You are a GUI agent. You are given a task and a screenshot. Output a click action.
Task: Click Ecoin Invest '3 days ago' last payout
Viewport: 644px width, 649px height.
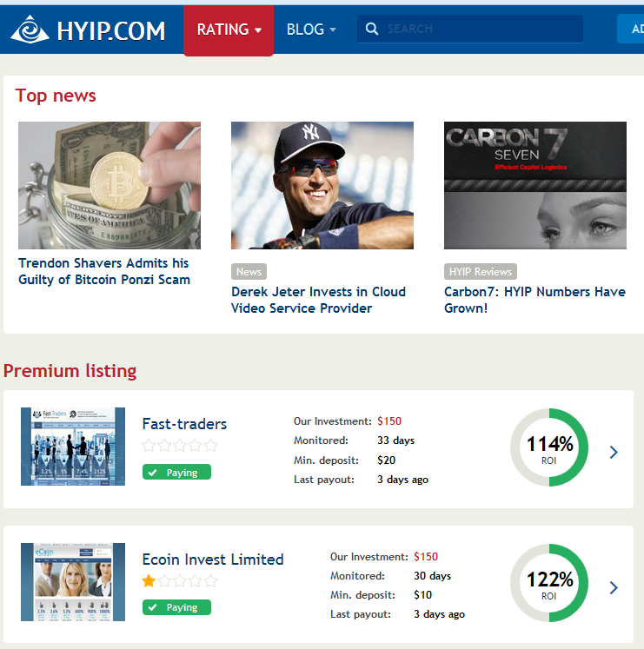click(x=439, y=614)
